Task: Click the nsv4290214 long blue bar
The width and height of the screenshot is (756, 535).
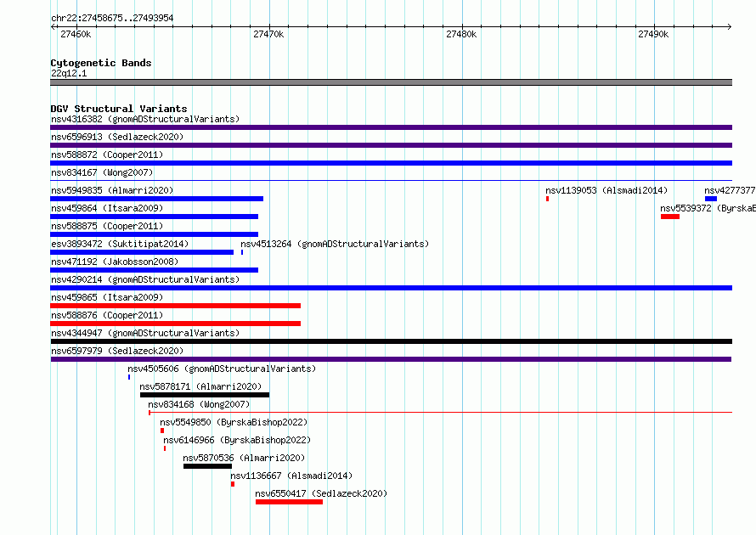Action: click(x=391, y=288)
